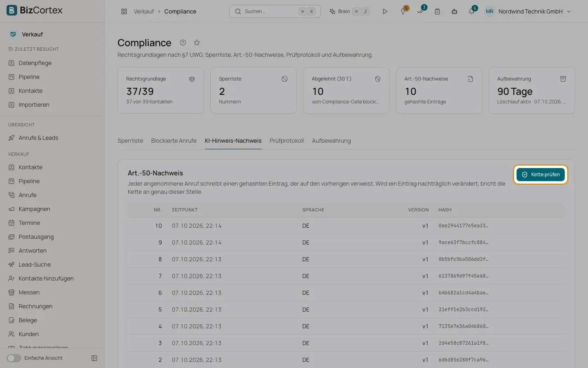Click hash 6137869d97f45e68… in row 7
The image size is (588, 368).
pos(463,276)
